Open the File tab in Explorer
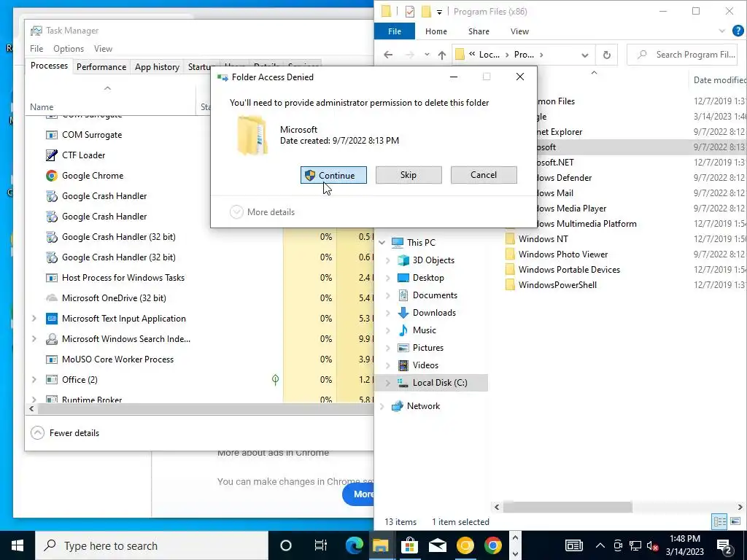Viewport: 747px width, 560px height. [x=395, y=31]
